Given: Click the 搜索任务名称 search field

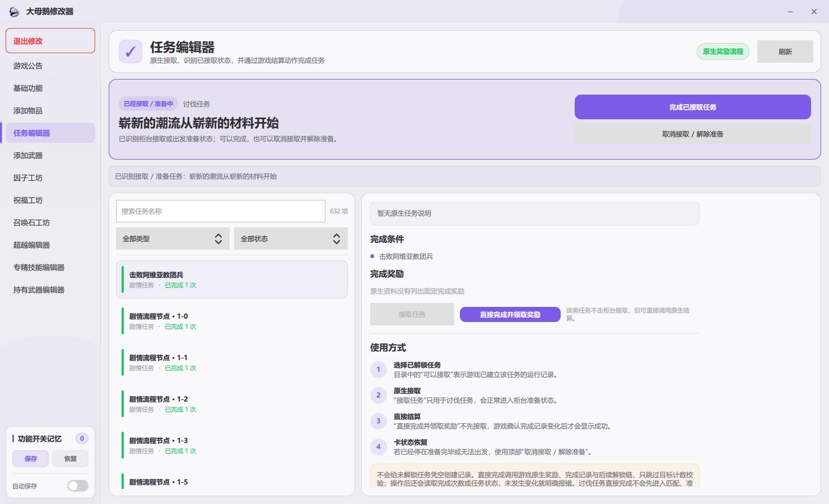Looking at the screenshot, I should [x=220, y=211].
